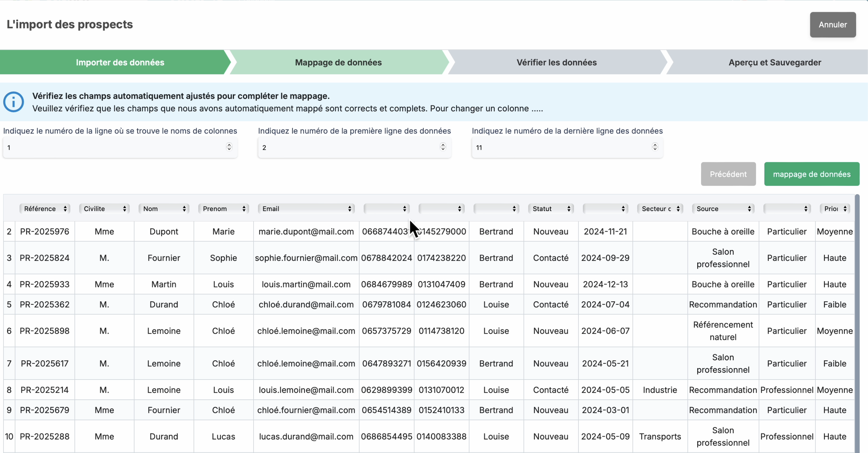The height and width of the screenshot is (453, 868).
Task: Adjust the last data row number stepper
Action: (x=655, y=147)
